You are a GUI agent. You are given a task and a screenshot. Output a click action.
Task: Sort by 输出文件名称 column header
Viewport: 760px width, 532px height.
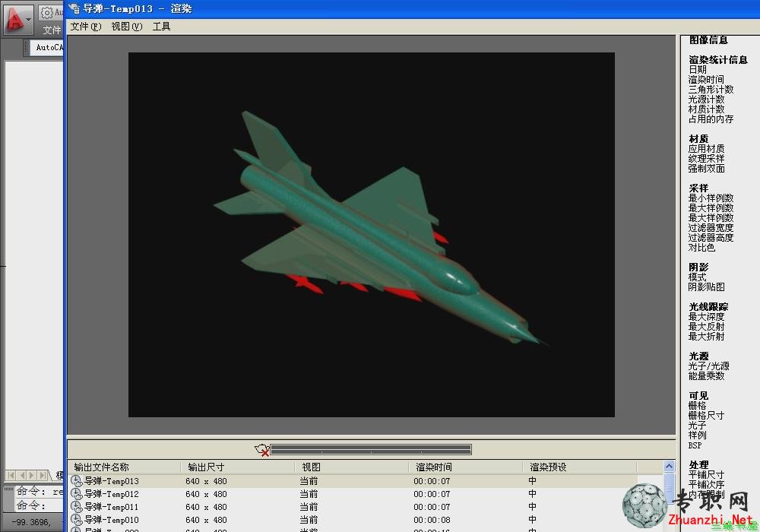[124, 467]
